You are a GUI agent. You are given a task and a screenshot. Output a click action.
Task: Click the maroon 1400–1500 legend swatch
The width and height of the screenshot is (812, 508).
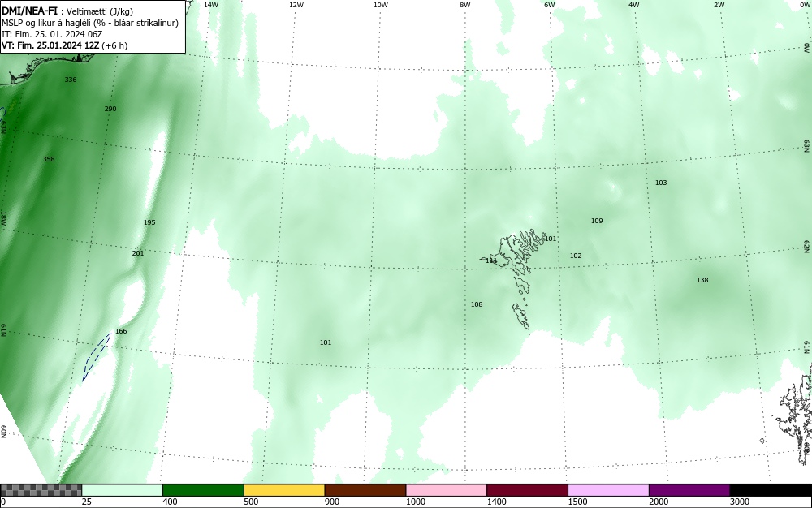click(527, 490)
